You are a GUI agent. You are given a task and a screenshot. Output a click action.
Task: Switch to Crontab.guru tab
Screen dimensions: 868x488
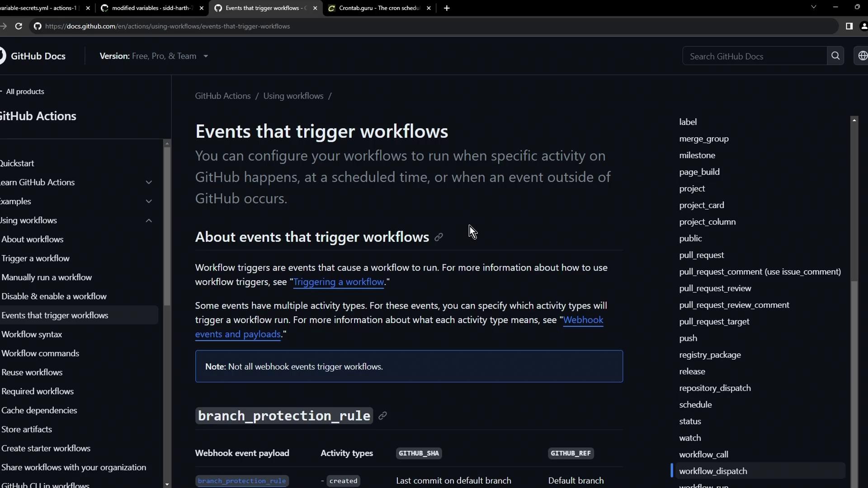point(379,8)
